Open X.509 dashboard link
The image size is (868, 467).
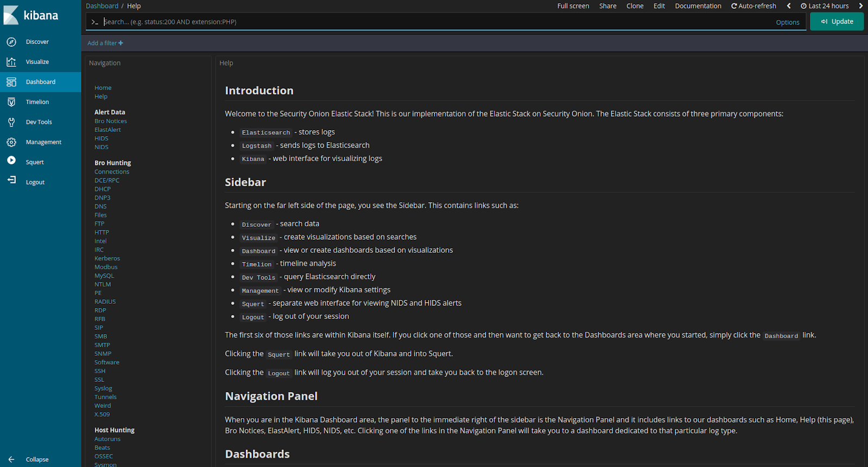pos(102,415)
